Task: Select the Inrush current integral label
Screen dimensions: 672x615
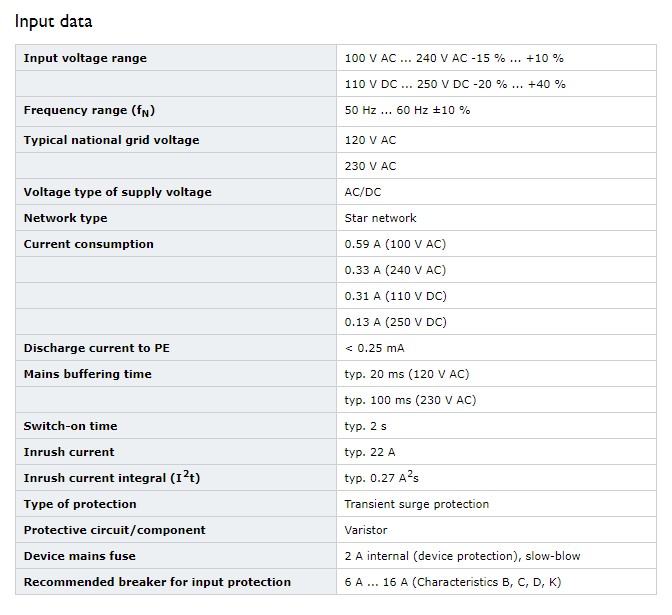Action: [x=112, y=477]
